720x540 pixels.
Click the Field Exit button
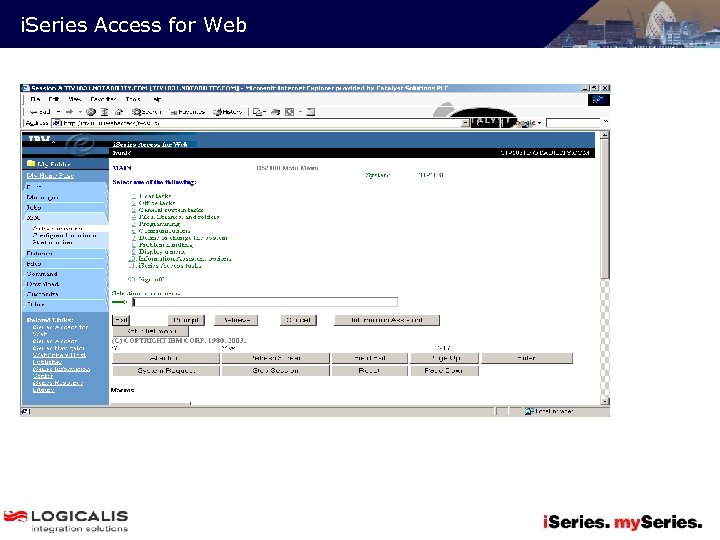(x=370, y=358)
